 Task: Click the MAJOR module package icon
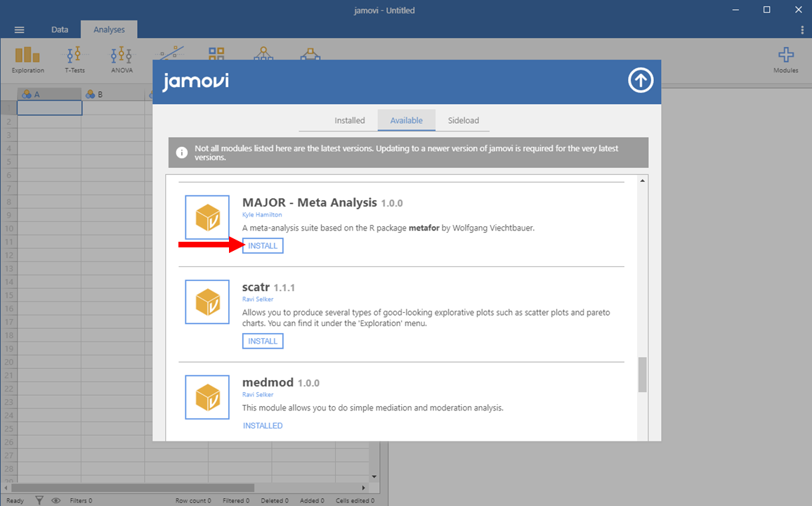(x=207, y=217)
